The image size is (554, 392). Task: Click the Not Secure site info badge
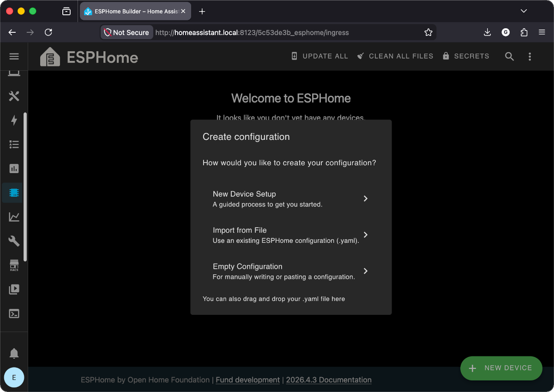pyautogui.click(x=127, y=32)
